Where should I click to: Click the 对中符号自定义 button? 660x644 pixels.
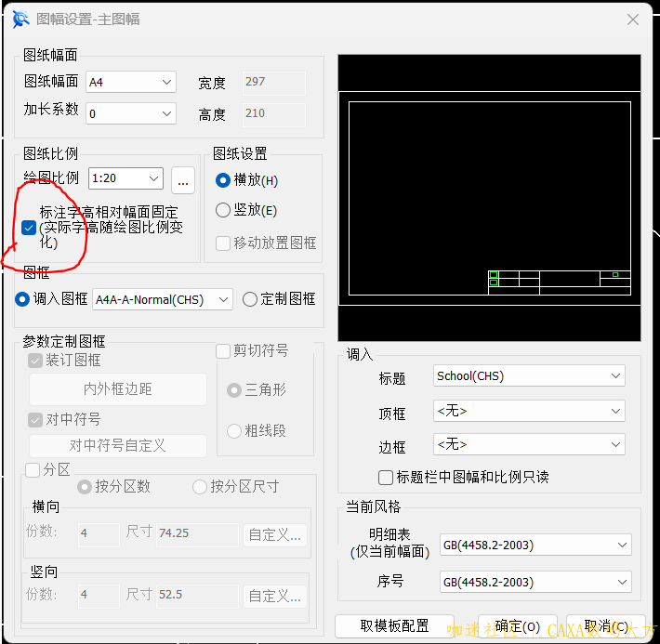[x=118, y=446]
